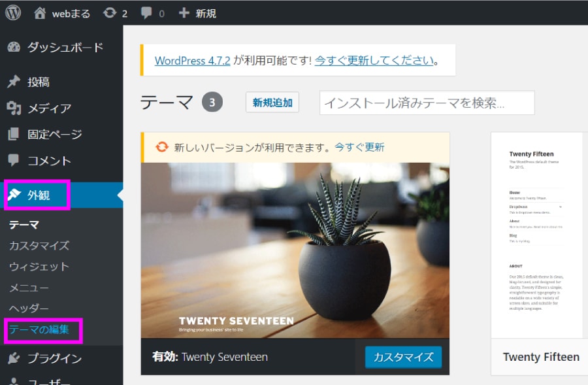Open the テーマ submenu item

point(24,225)
